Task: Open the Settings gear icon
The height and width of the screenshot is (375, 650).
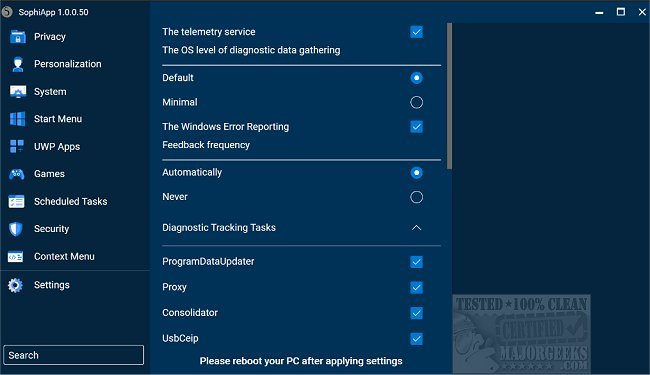Action: pyautogui.click(x=15, y=285)
